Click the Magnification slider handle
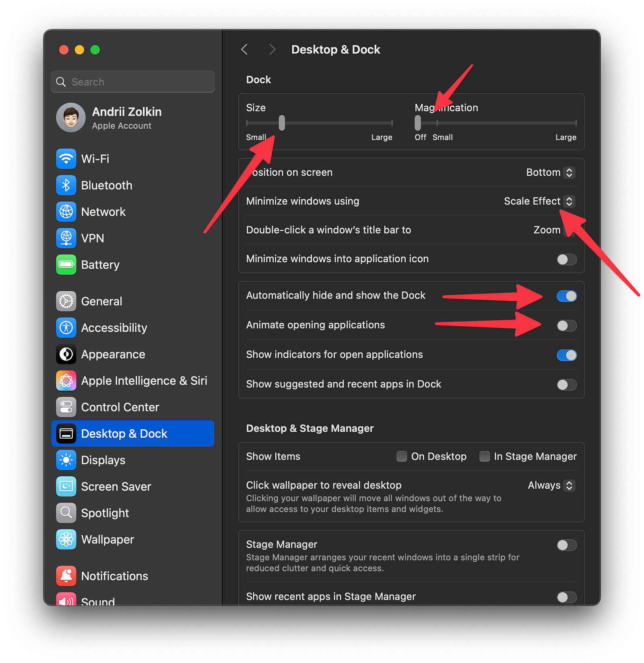This screenshot has height=663, width=644. click(418, 123)
